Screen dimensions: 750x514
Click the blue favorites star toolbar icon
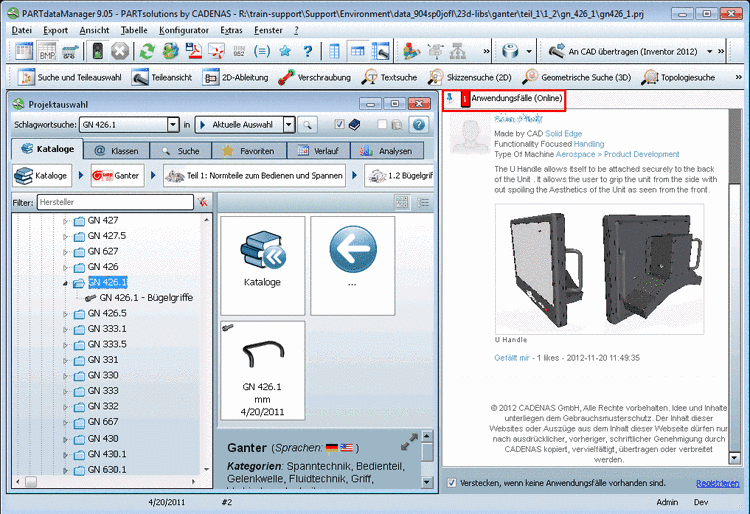[x=285, y=51]
